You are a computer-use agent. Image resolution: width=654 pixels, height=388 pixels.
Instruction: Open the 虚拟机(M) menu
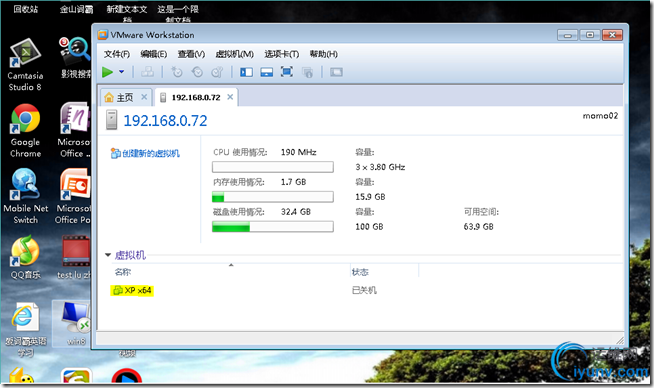pyautogui.click(x=234, y=54)
